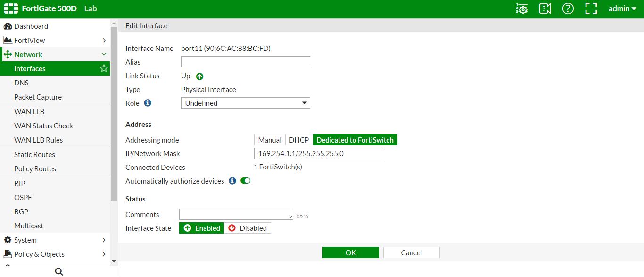Click the FortiView chart icon
The width and height of the screenshot is (644, 277).
coord(8,40)
